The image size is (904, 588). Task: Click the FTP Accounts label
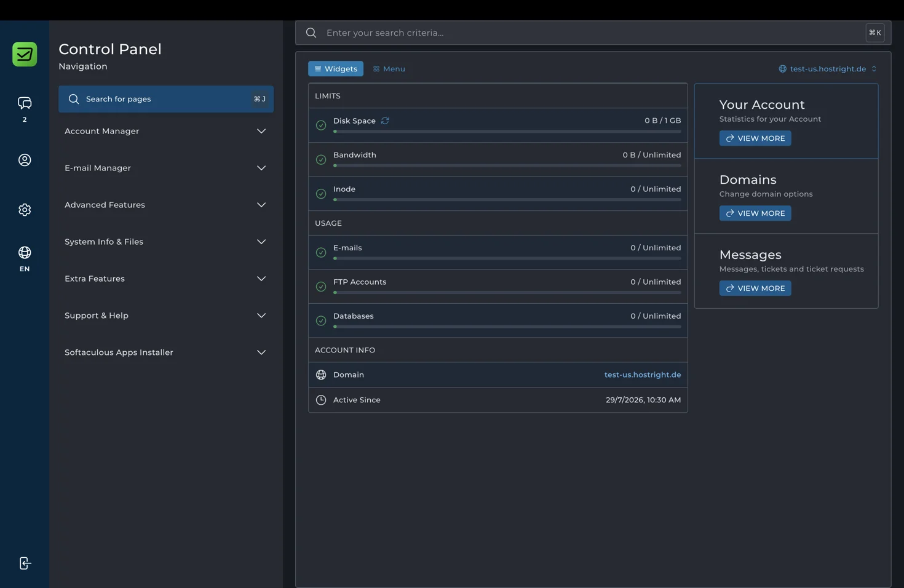360,282
